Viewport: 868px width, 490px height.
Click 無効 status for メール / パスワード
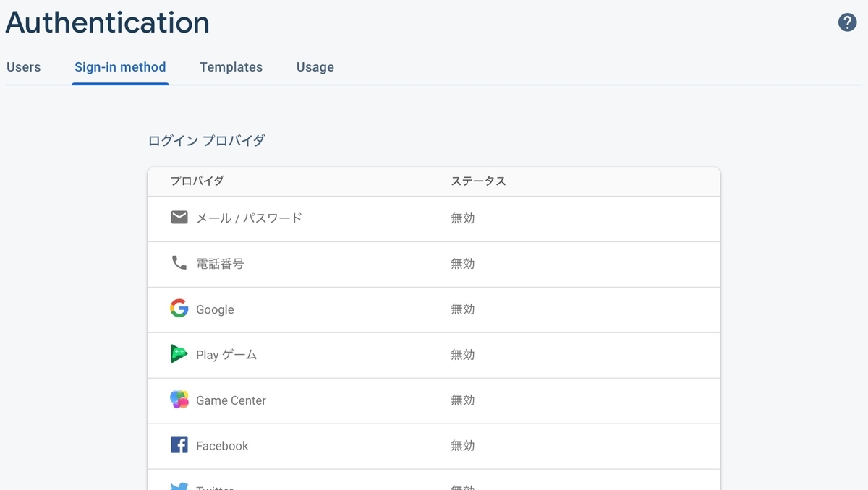pos(463,218)
